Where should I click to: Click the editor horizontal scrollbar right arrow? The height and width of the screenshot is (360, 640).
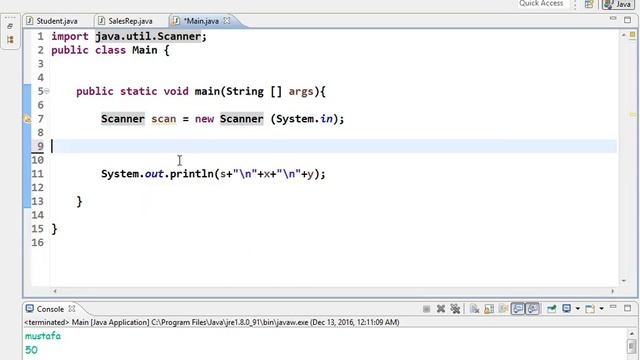pyautogui.click(x=612, y=291)
